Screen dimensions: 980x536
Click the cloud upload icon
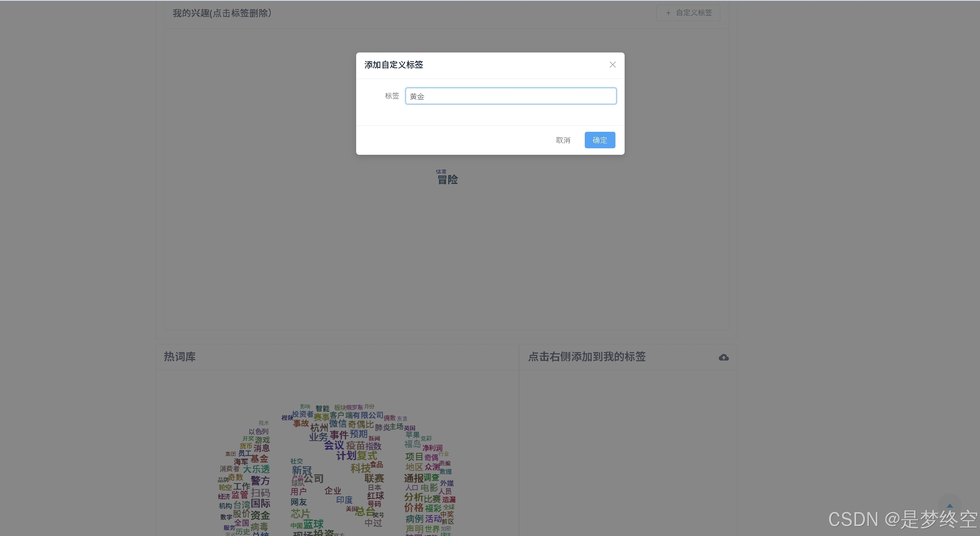(723, 357)
